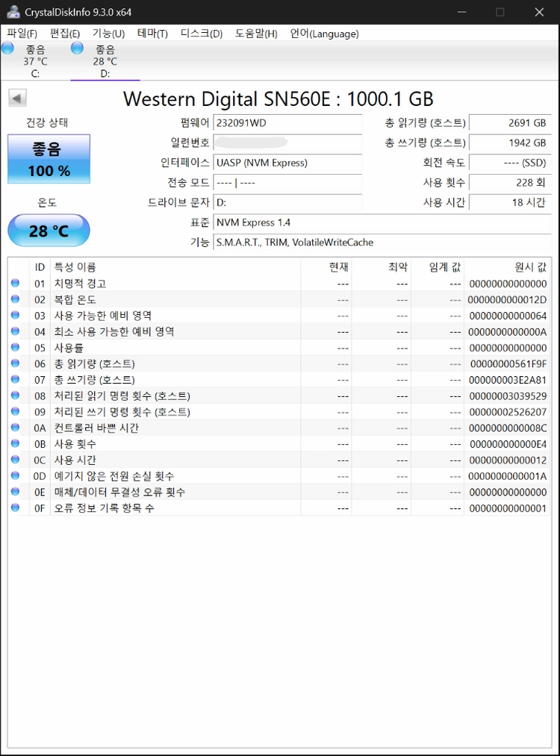Select raw value 0000000000000A
The image size is (560, 756).
(508, 331)
